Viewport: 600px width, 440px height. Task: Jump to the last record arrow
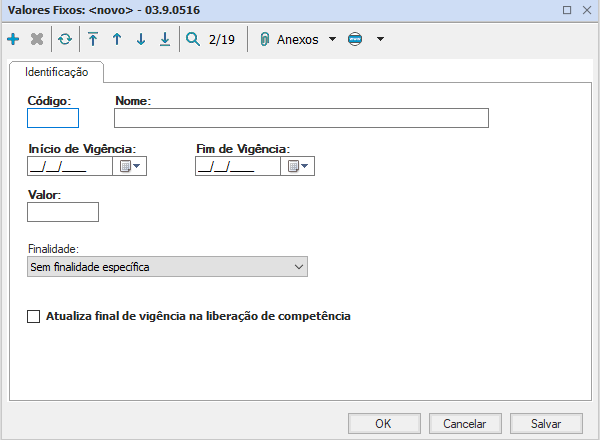tap(165, 40)
